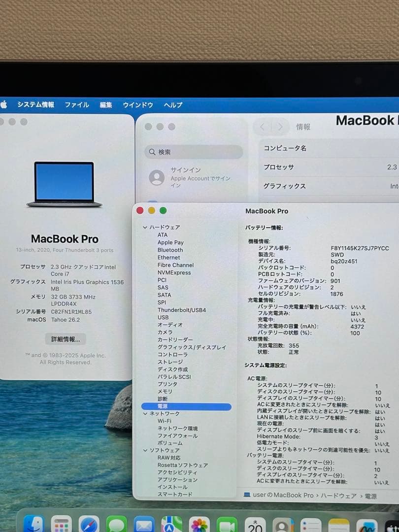Open Reminders from the Dock
This screenshot has height=532, width=399.
pyautogui.click(x=309, y=524)
